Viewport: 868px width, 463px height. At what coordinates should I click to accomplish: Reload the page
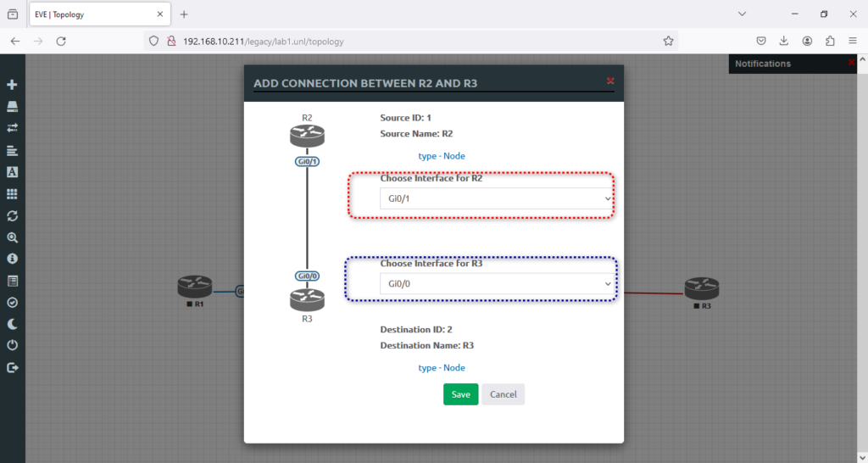click(x=61, y=41)
